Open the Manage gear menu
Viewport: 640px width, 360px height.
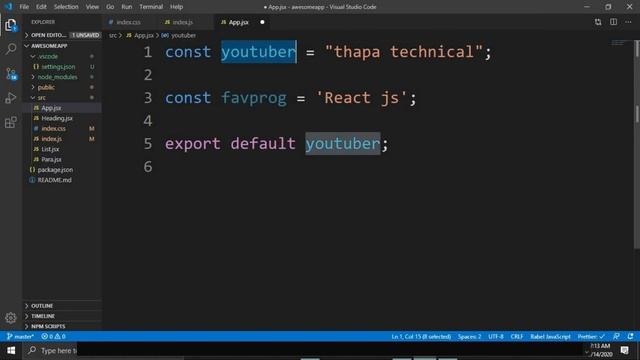(x=11, y=318)
